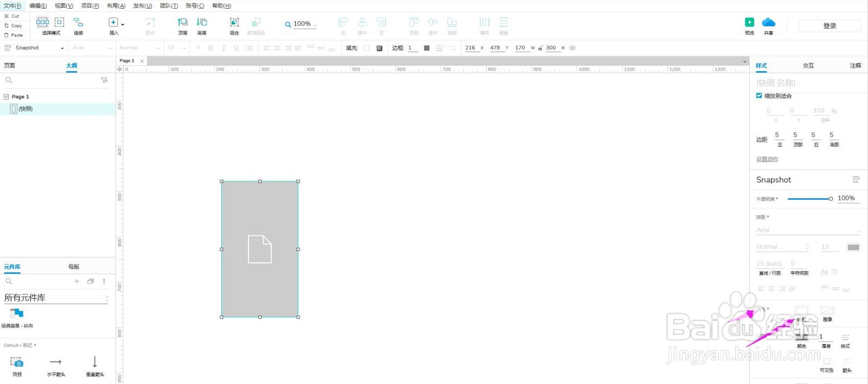Open the 帮助(H) menu
The width and height of the screenshot is (868, 384).
point(221,5)
